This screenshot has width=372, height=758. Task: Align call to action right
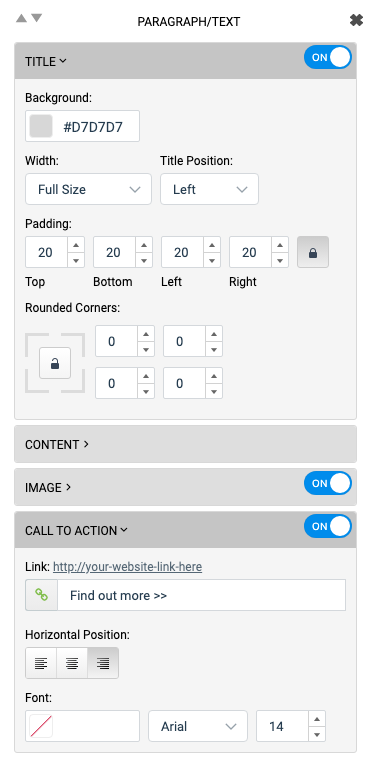click(103, 663)
